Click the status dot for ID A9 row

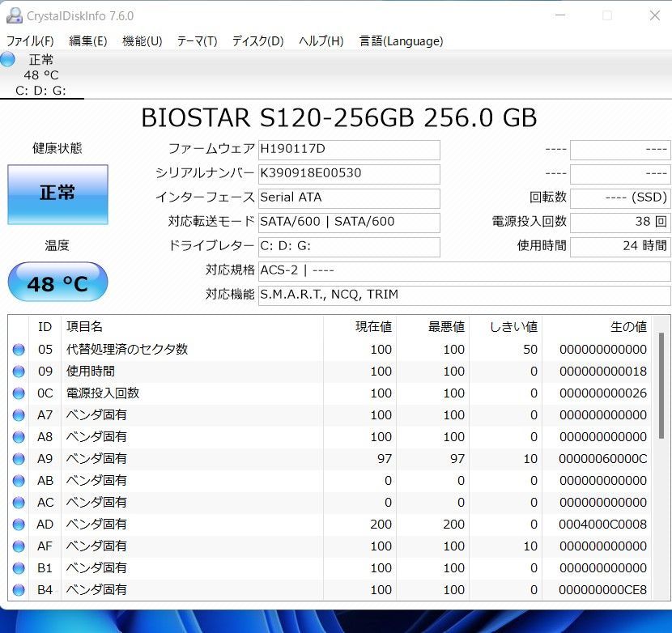pos(19,459)
